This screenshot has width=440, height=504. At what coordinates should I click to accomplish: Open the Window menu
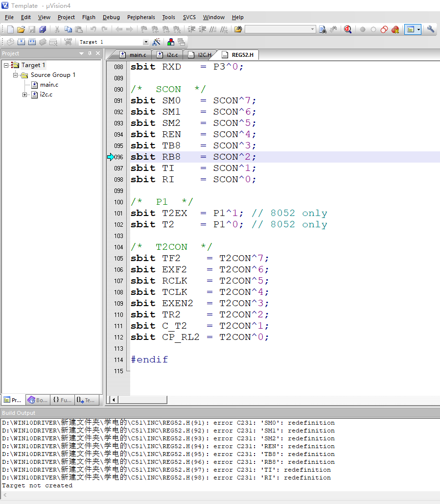(x=213, y=17)
